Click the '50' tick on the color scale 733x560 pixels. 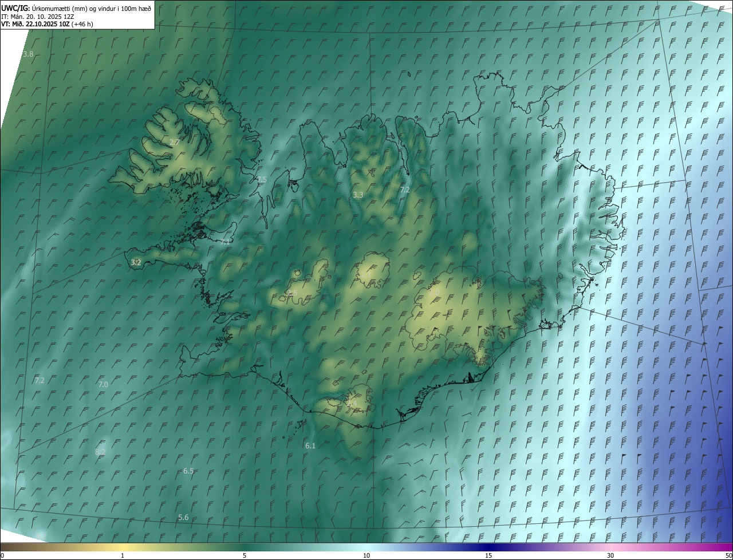point(728,555)
